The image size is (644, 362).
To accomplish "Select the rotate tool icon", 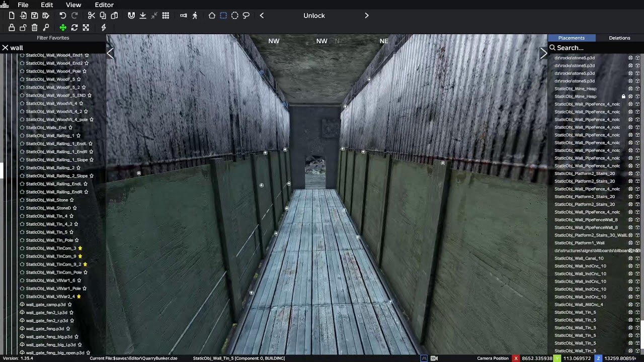I will (74, 28).
